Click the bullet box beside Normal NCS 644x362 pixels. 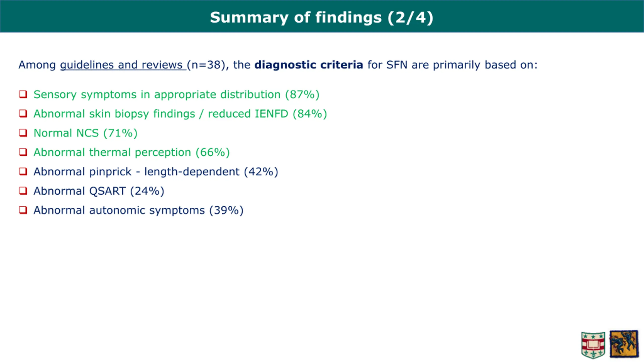(x=23, y=133)
